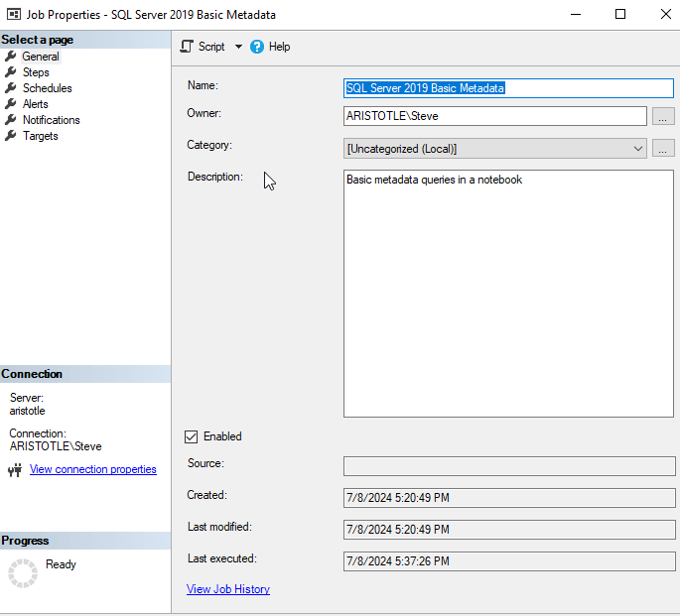Go to the Alerts page
The width and height of the screenshot is (680, 616).
point(35,104)
